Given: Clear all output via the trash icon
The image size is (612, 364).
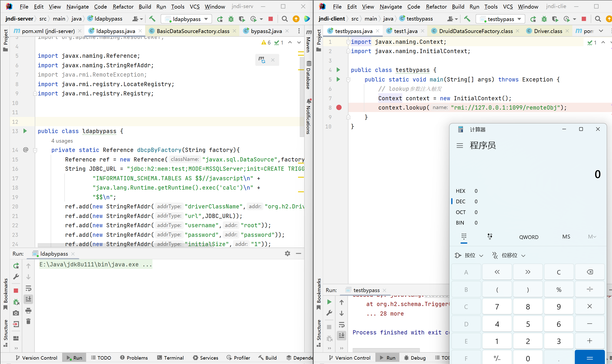Looking at the screenshot, I should (28, 321).
